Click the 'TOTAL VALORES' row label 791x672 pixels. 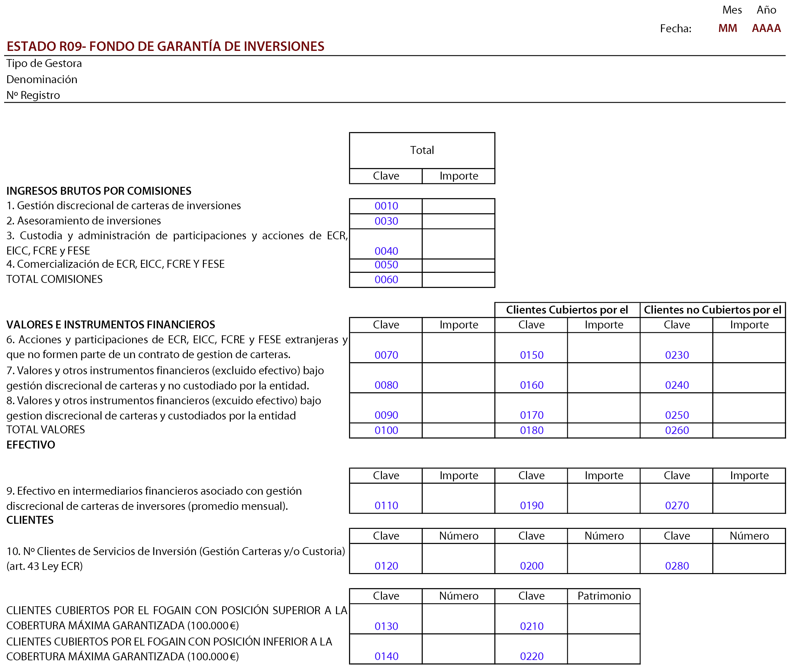pyautogui.click(x=46, y=430)
